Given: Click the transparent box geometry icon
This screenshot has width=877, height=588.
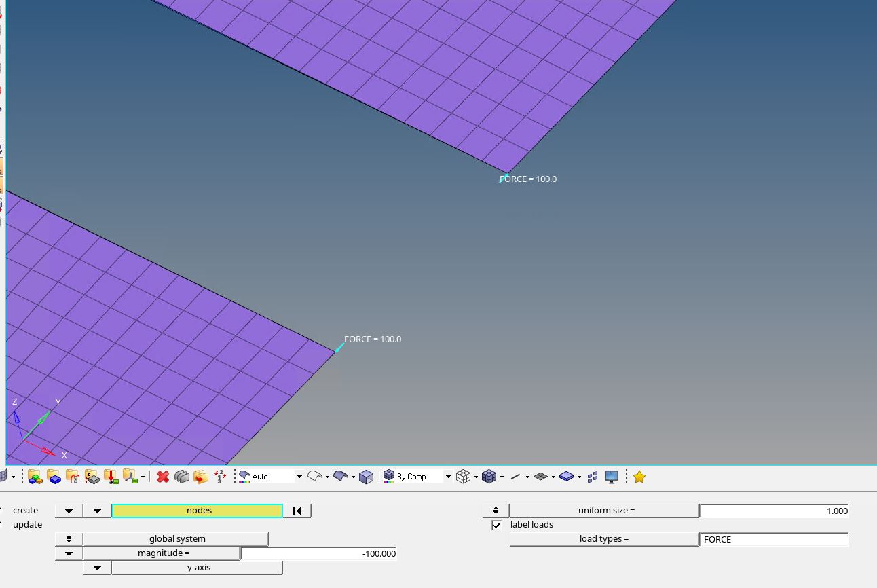Looking at the screenshot, I should [x=366, y=477].
